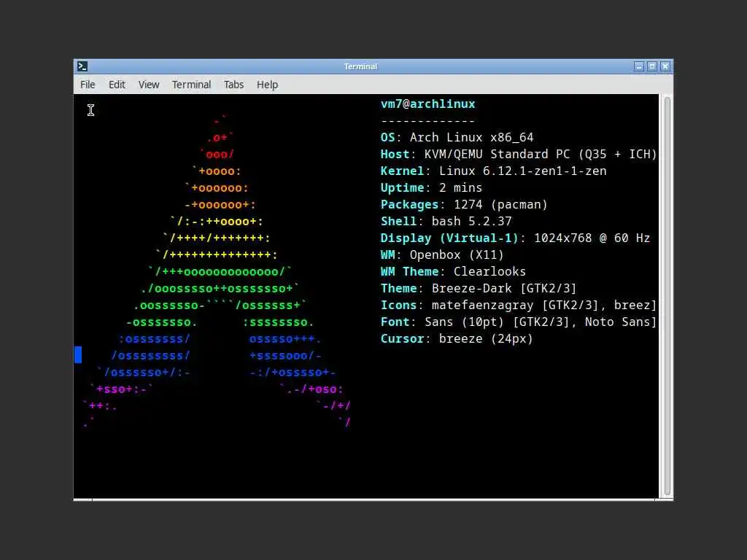Click the Icons: matefaenzagray line
Image resolution: width=747 pixels, height=560 pixels.
(519, 306)
